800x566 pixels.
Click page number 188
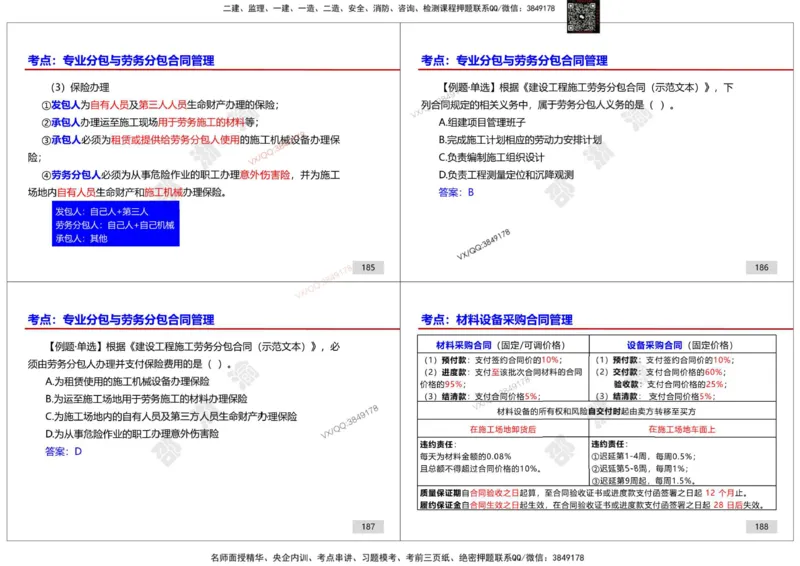[x=762, y=527]
